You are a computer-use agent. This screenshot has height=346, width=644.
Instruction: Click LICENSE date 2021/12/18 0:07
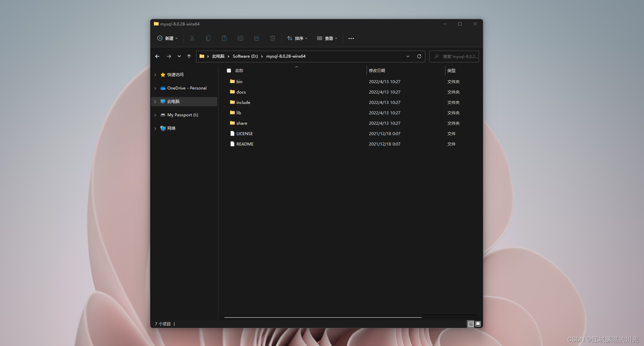(x=385, y=134)
